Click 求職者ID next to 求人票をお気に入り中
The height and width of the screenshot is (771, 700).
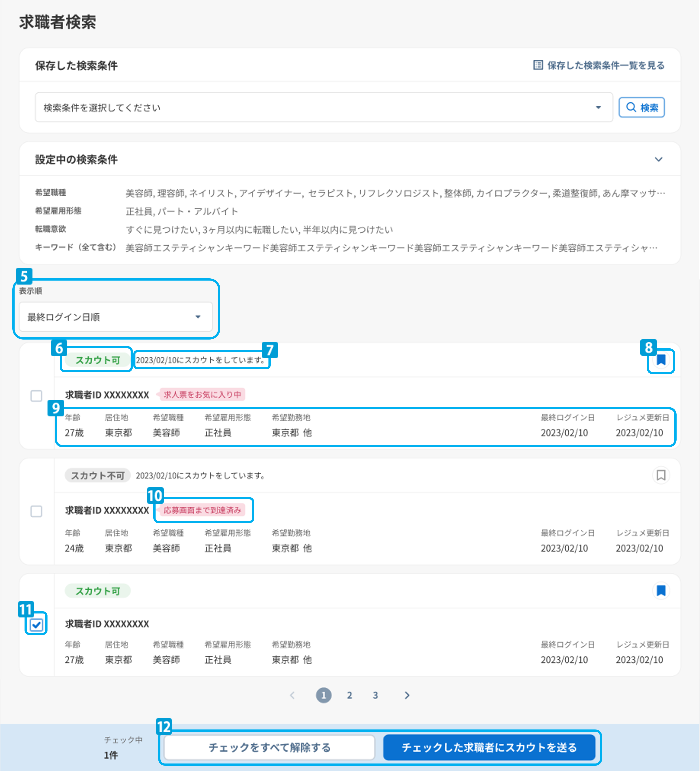click(x=107, y=395)
